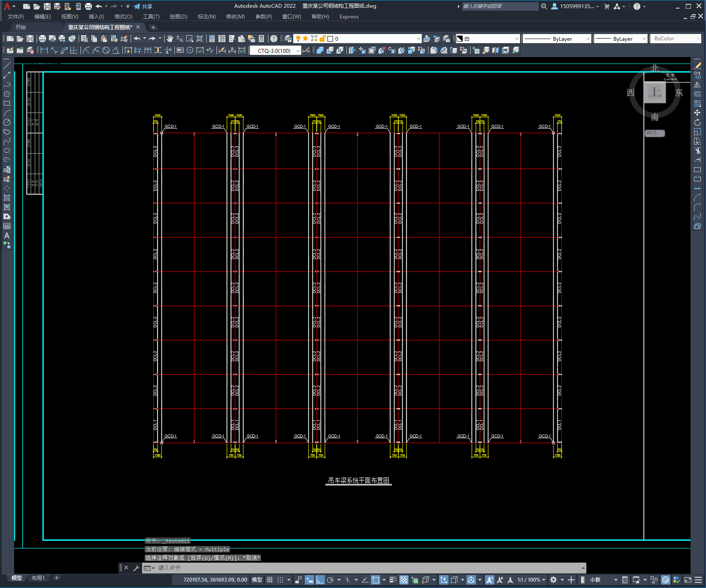Viewport: 706px width, 588px height.
Task: Toggle lineweight display in status bar
Action: click(393, 580)
